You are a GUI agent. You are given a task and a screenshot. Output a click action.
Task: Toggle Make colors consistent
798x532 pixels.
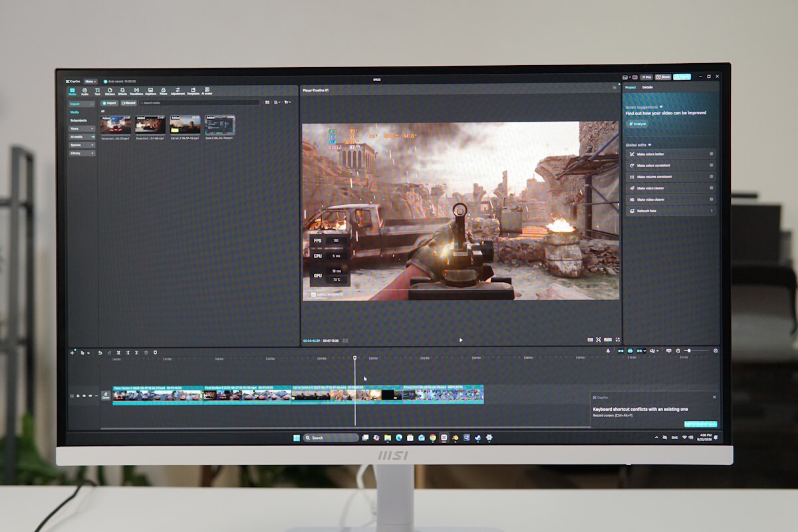(712, 165)
